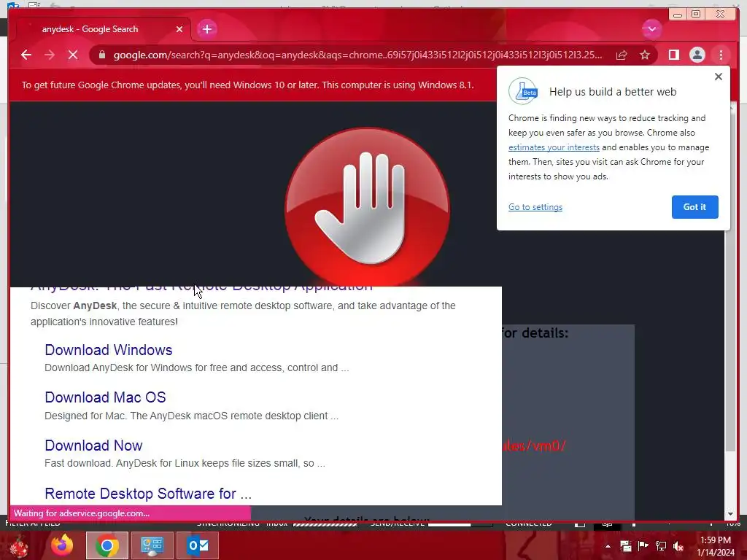Click the Designed for Mac snippet text
The height and width of the screenshot is (560, 747).
point(192,416)
